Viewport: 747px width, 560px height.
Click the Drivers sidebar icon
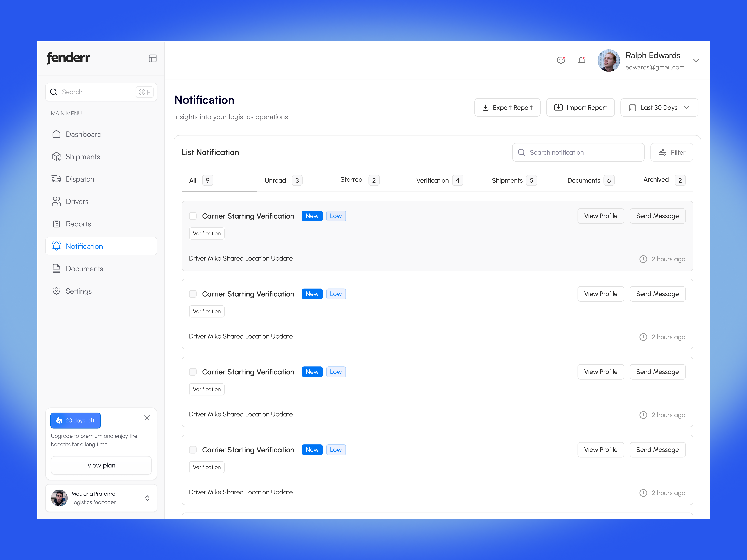(x=56, y=201)
